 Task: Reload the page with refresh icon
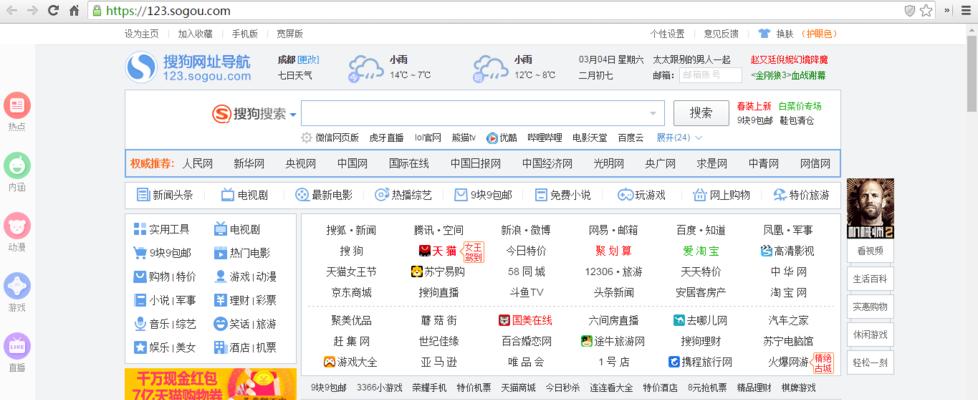click(54, 11)
